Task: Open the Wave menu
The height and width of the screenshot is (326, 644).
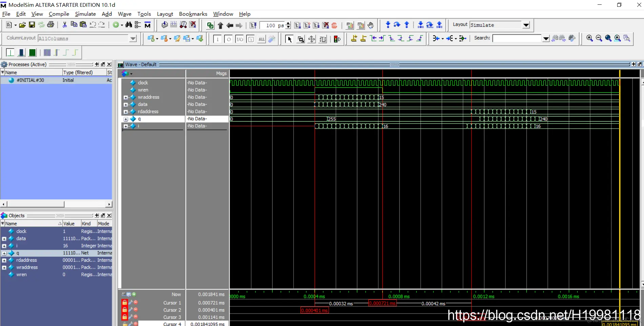Action: point(125,14)
